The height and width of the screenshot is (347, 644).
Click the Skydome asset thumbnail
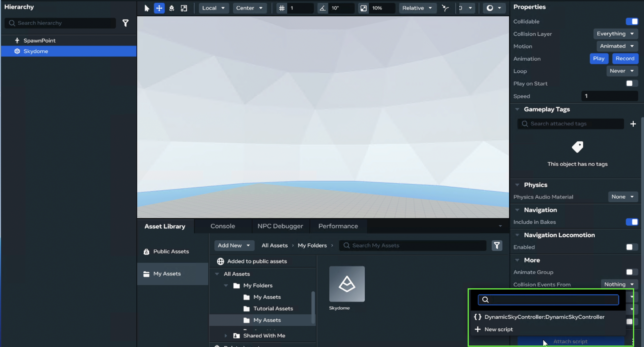pyautogui.click(x=347, y=284)
